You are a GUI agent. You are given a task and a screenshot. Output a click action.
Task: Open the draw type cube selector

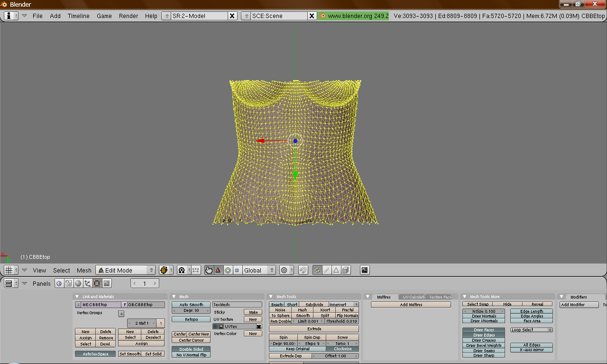(166, 270)
